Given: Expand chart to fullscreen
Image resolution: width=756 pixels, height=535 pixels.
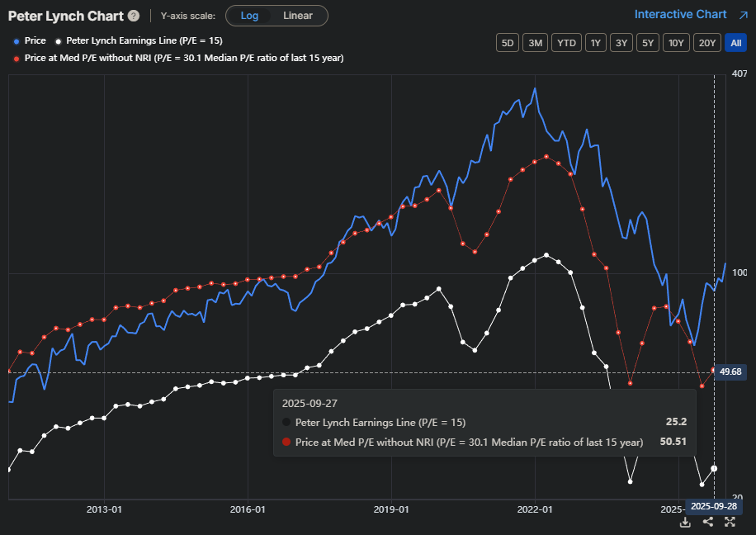Looking at the screenshot, I should click(730, 522).
